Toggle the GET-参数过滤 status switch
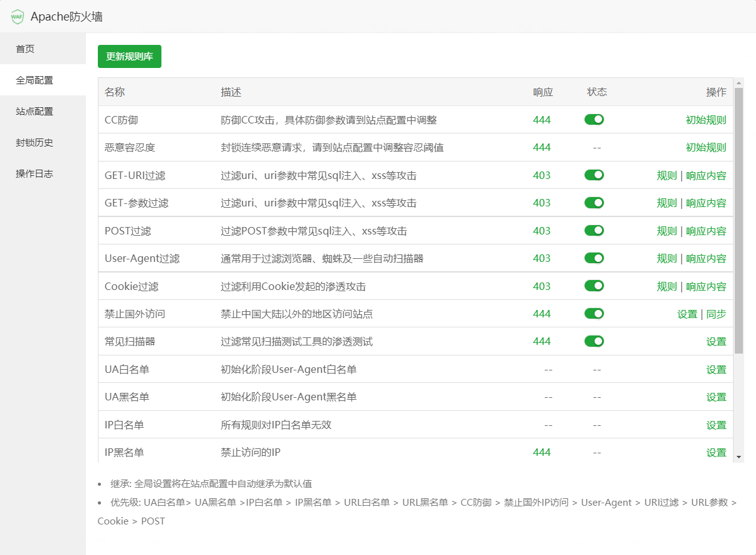Viewport: 756px width, 555px height. pos(594,203)
